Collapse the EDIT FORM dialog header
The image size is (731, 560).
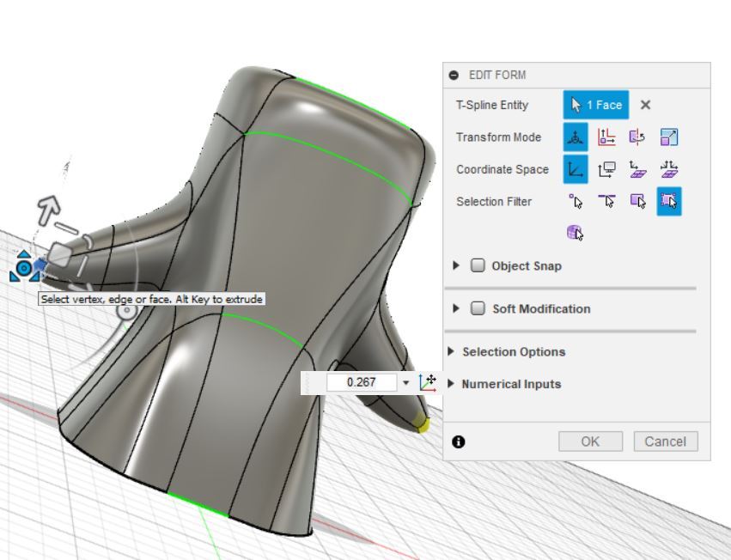[454, 75]
